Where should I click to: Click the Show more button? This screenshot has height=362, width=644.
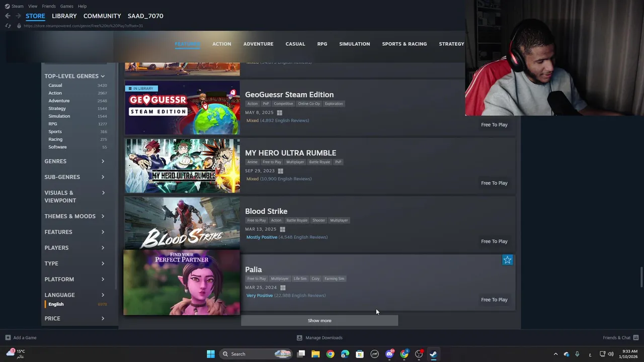pos(319,321)
